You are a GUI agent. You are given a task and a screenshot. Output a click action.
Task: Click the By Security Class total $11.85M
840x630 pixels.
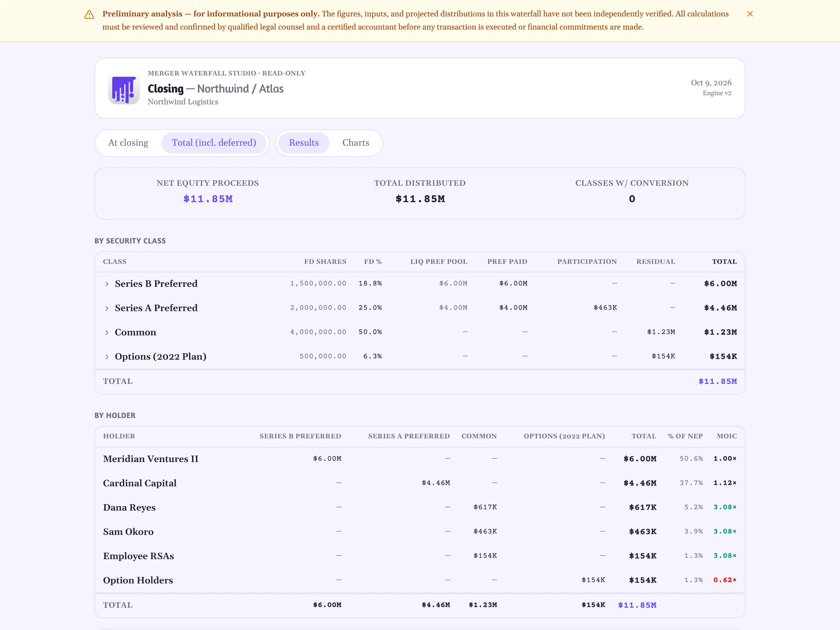[x=718, y=381]
